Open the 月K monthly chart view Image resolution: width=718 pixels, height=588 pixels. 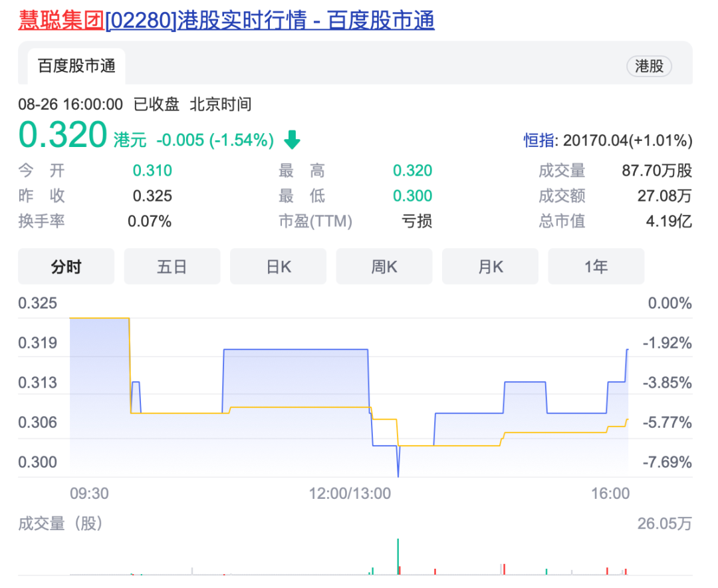490,266
